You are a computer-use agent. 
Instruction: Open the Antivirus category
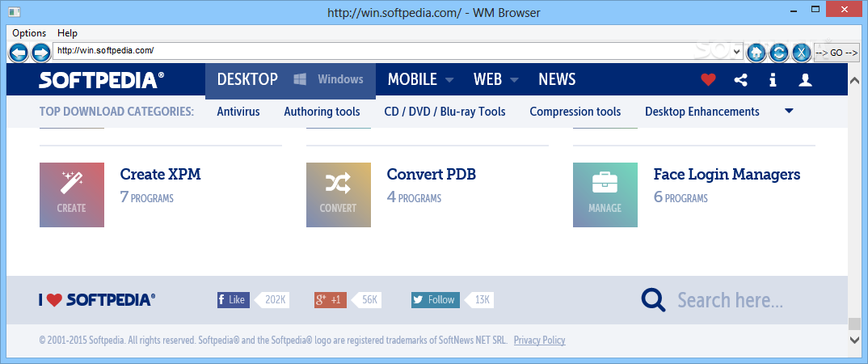(238, 112)
